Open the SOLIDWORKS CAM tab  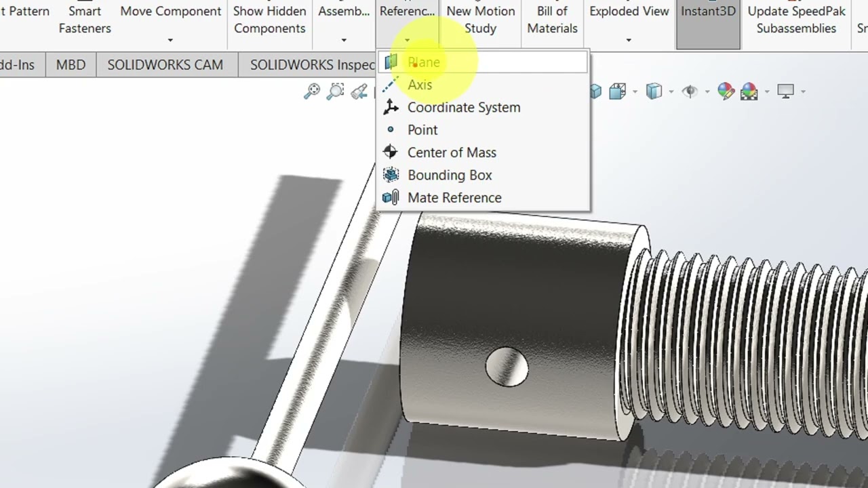pos(165,65)
